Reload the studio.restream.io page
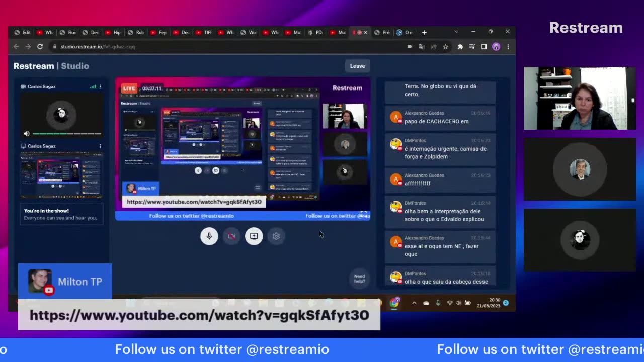This screenshot has width=644, height=362. (x=40, y=47)
